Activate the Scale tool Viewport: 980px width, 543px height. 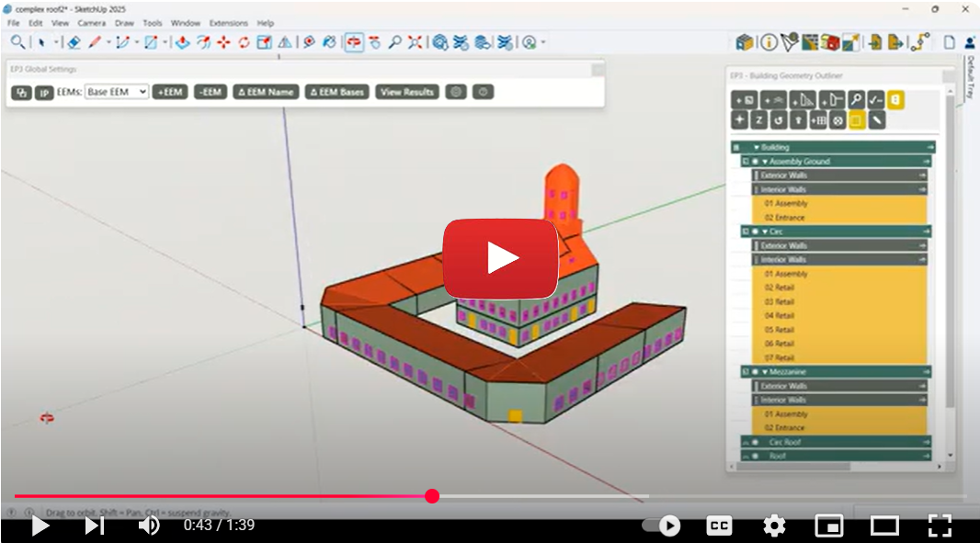(x=265, y=42)
